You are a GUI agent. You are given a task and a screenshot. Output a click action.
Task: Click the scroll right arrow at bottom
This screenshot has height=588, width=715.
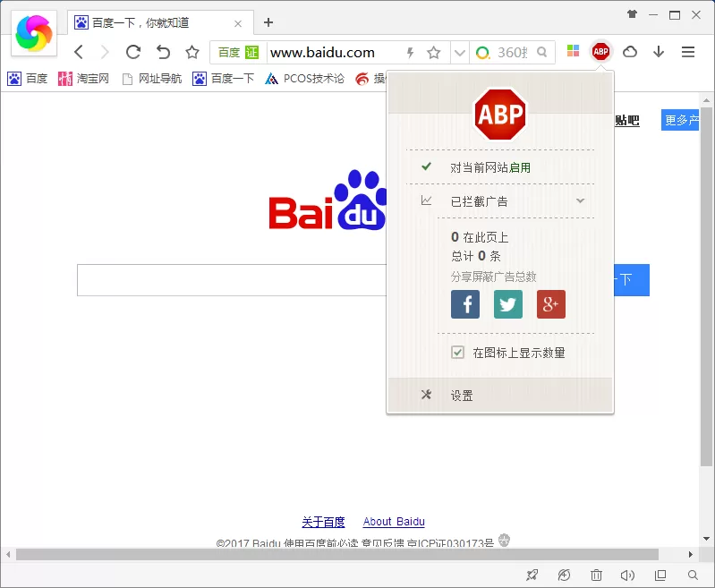click(x=690, y=554)
